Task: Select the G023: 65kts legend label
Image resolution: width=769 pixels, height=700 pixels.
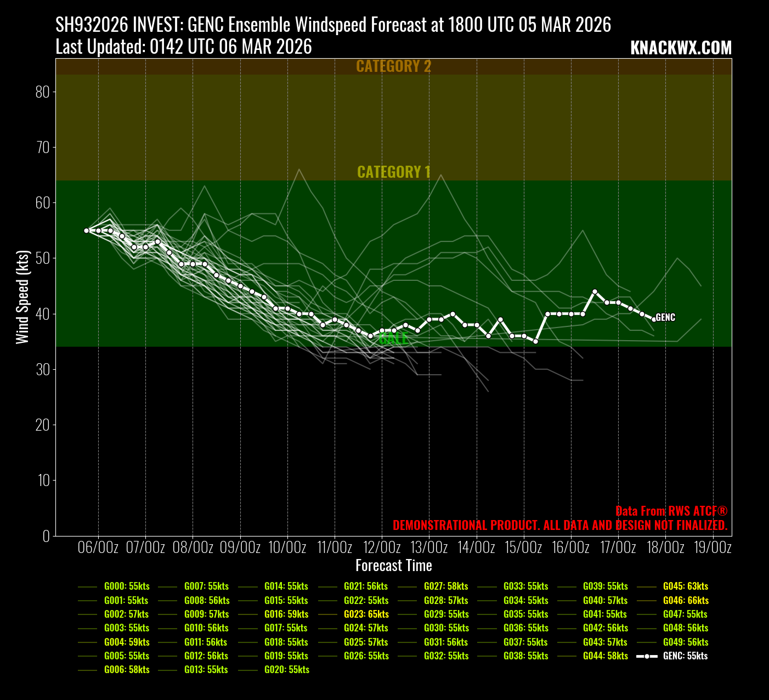Action: (x=366, y=614)
